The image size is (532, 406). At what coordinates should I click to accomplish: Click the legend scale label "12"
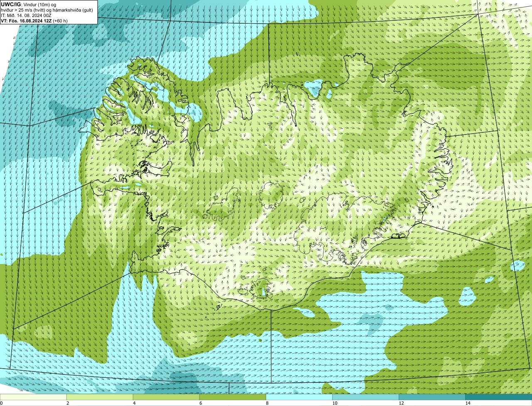[401, 403]
